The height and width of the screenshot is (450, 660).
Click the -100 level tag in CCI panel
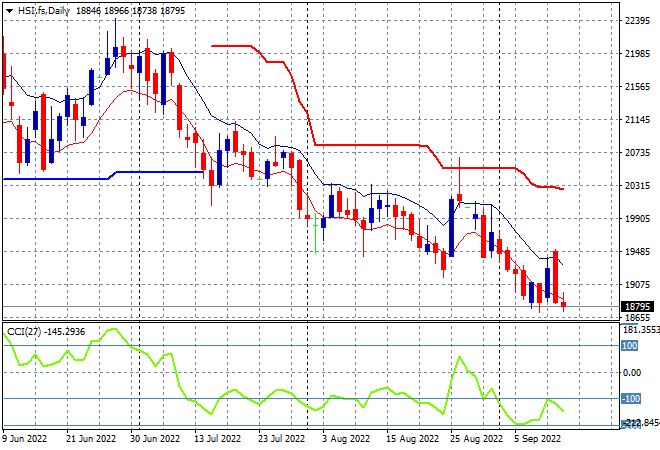coord(631,398)
